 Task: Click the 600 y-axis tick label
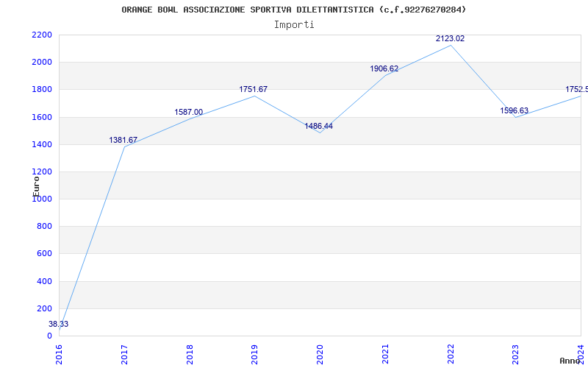(45, 254)
